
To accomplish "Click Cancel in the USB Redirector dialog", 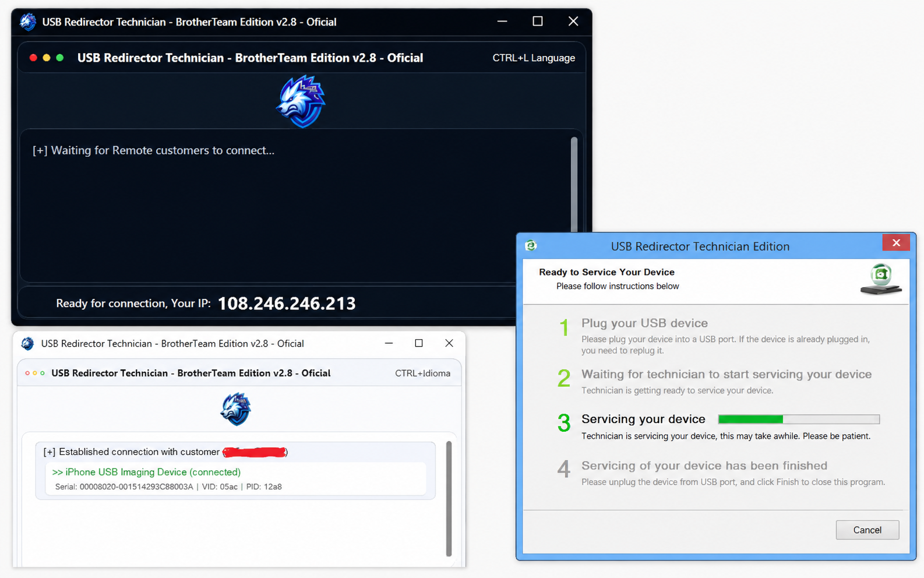I will click(x=867, y=530).
